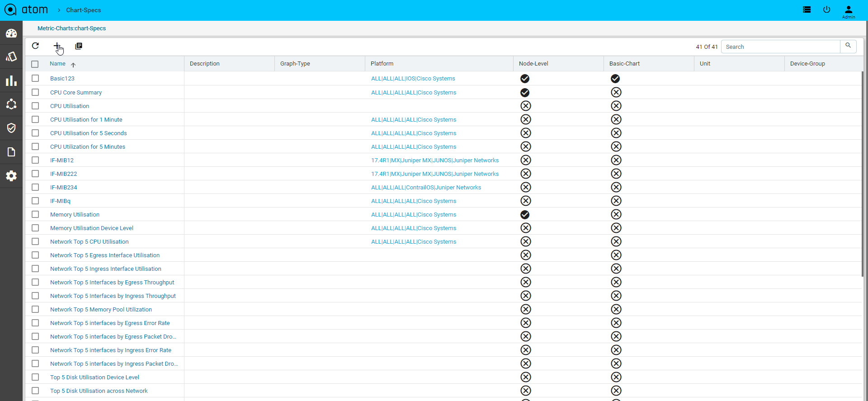Check the CPU Utilisation for 1 Minute checkbox
This screenshot has width=868, height=401.
coord(35,119)
